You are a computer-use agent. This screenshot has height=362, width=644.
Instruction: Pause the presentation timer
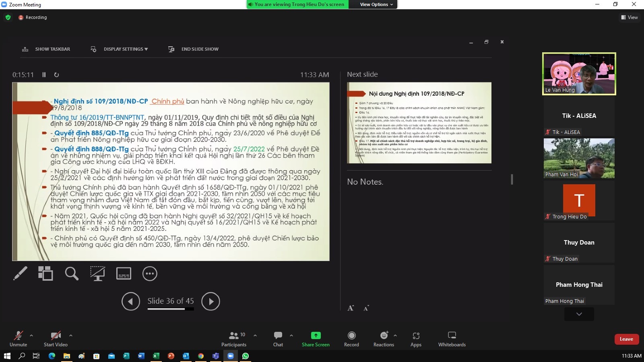pos(44,75)
